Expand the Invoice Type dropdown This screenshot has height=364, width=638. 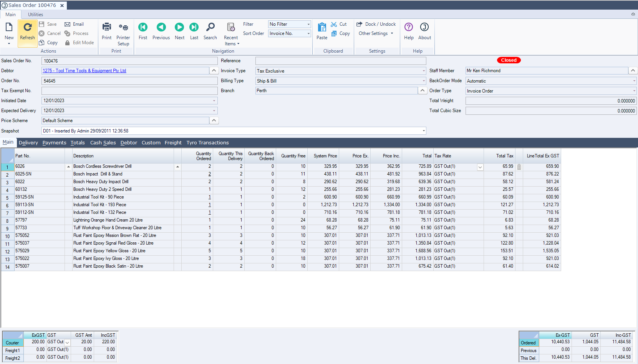click(x=424, y=71)
